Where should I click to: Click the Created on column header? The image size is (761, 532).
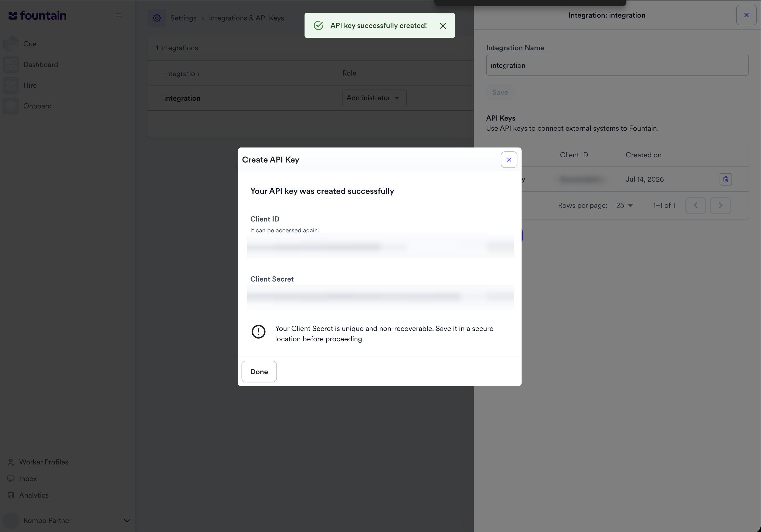(x=643, y=155)
